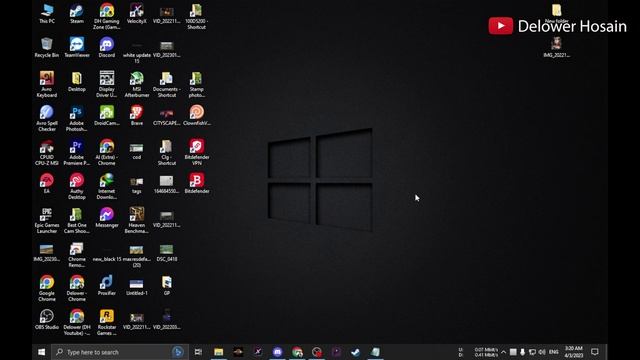Select the Cfg - Shortcut icon
Image resolution: width=640 pixels, height=360 pixels.
click(x=167, y=152)
